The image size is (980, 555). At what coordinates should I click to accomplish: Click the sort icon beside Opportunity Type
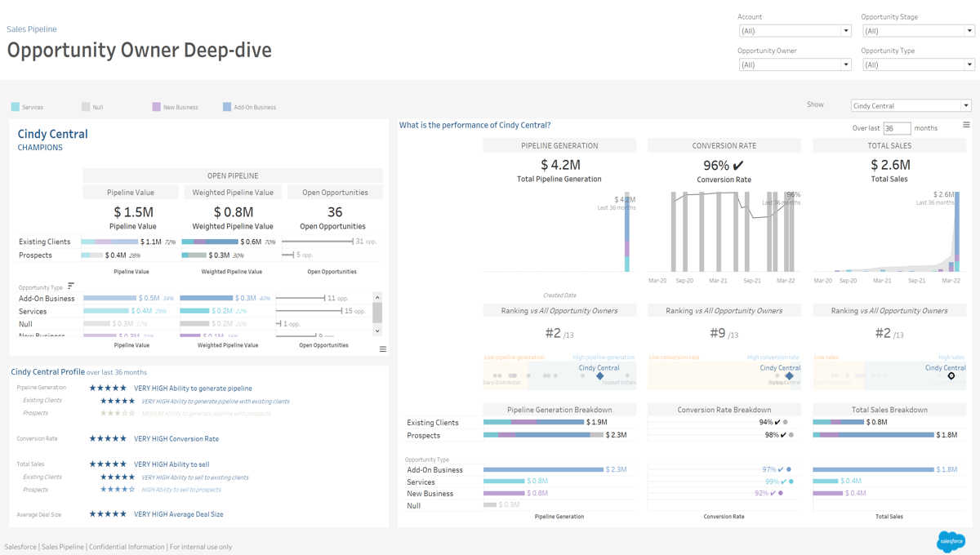click(71, 286)
